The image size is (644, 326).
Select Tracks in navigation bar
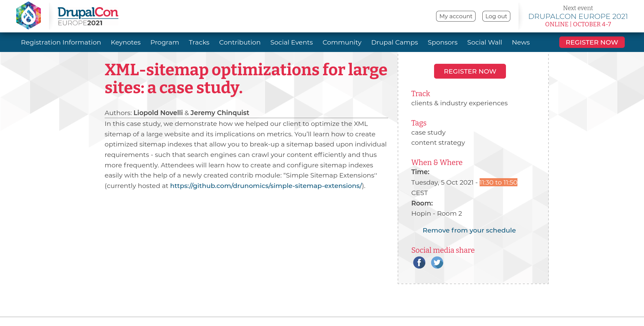tap(199, 43)
